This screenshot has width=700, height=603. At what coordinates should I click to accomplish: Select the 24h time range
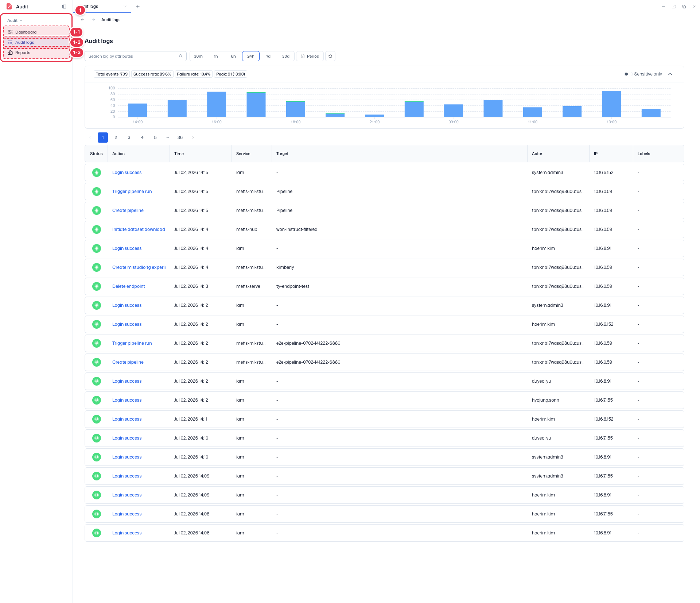[251, 56]
